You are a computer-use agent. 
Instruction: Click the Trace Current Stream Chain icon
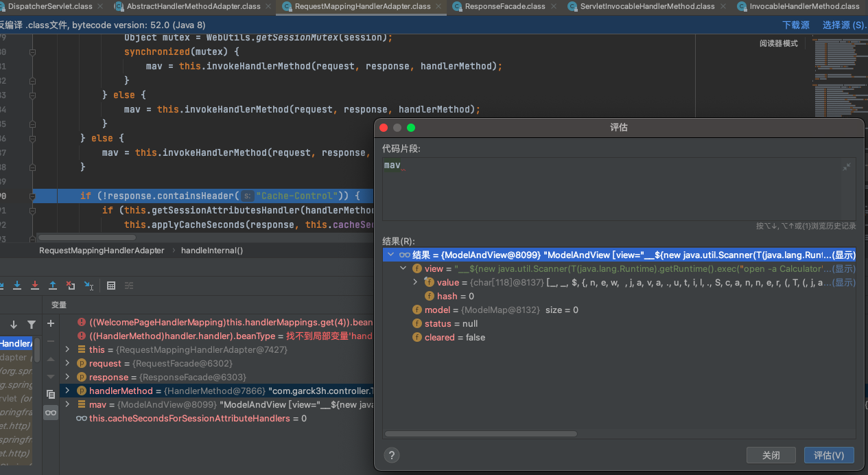[129, 286]
